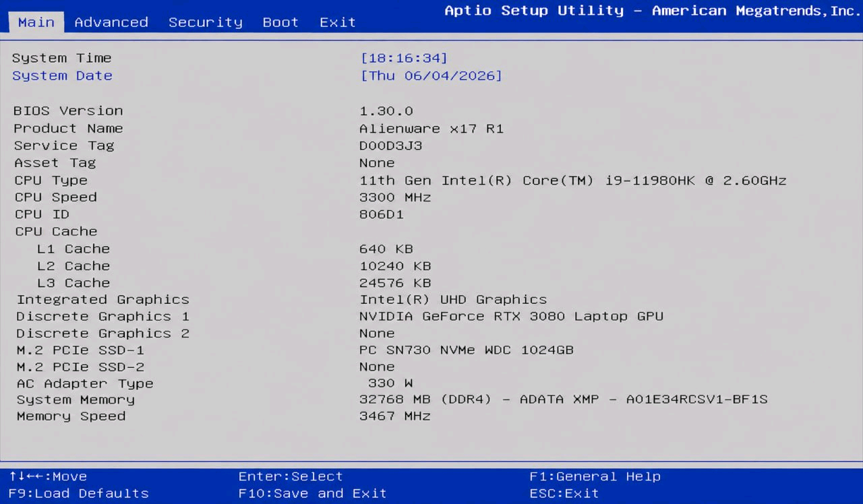Select the CPU Cache heading
Viewport: 863px width, 504px height.
tap(56, 231)
